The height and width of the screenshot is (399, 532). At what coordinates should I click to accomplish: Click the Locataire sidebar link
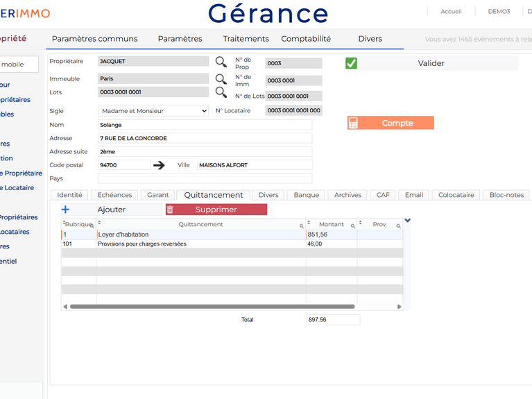pyautogui.click(x=17, y=188)
